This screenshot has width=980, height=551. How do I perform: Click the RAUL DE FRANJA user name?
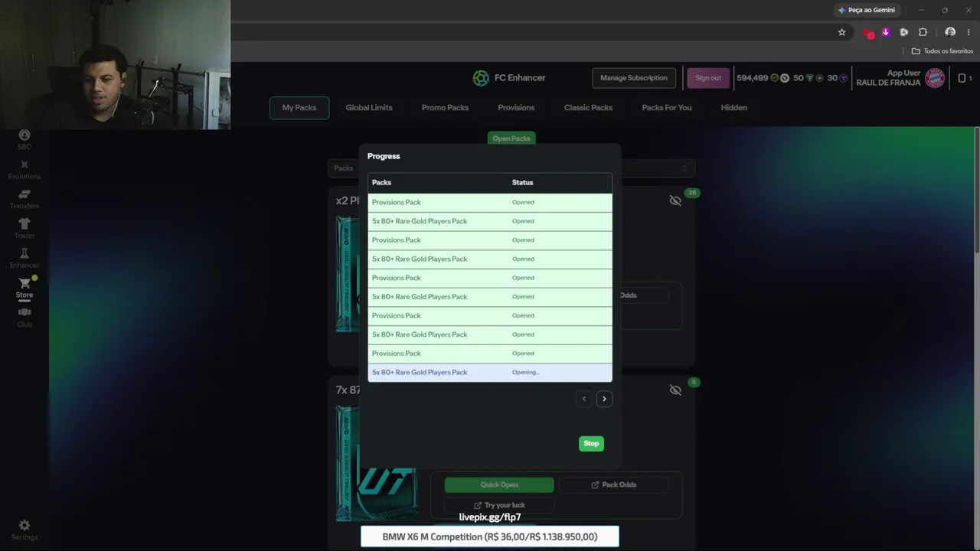tap(888, 83)
